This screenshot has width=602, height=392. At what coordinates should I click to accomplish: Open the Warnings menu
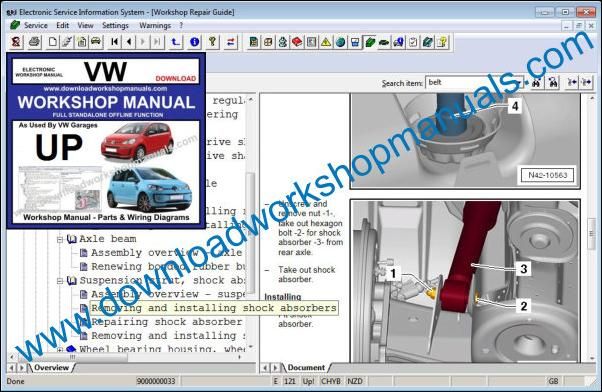coord(155,25)
